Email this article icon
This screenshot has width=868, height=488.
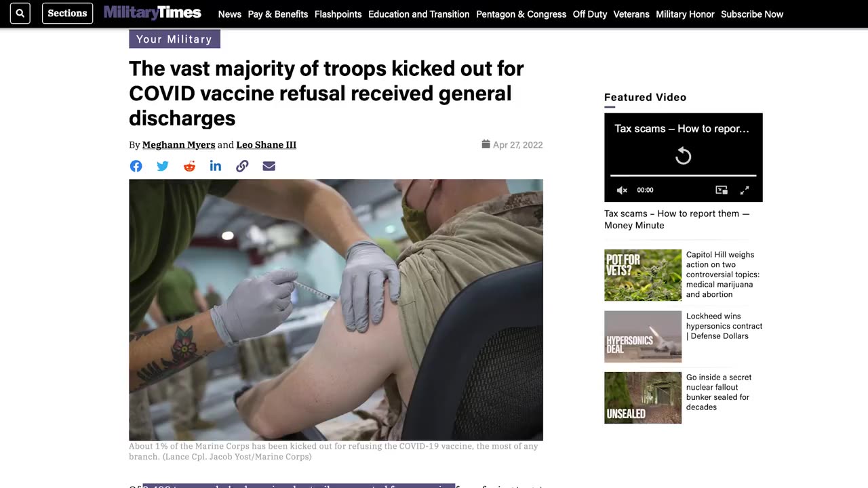(x=269, y=166)
